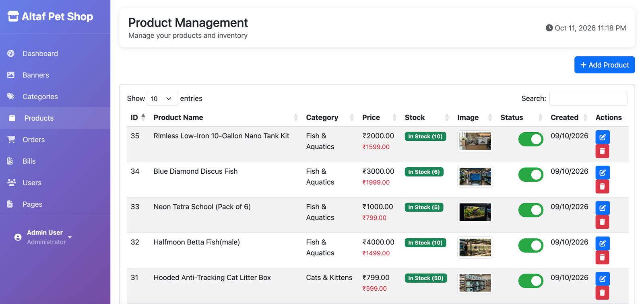Sort the table by Price

coord(379,117)
